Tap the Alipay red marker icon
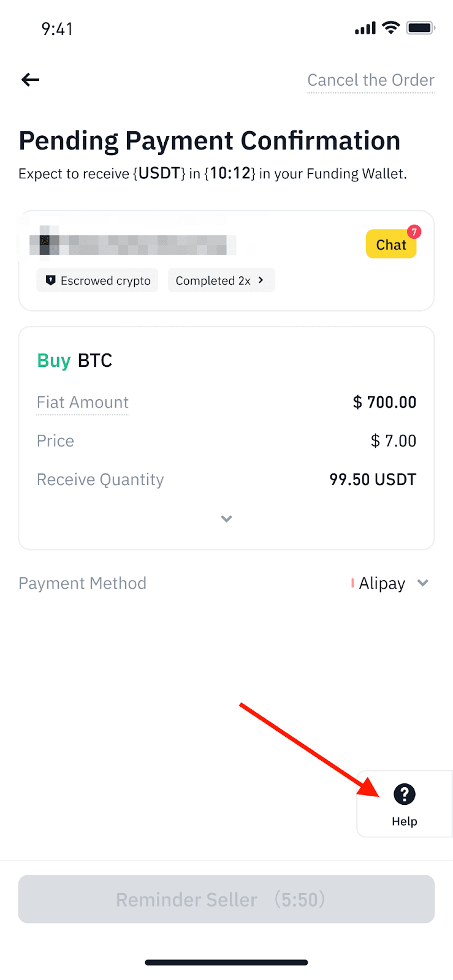Viewport: 453px width, 980px height. coord(352,583)
